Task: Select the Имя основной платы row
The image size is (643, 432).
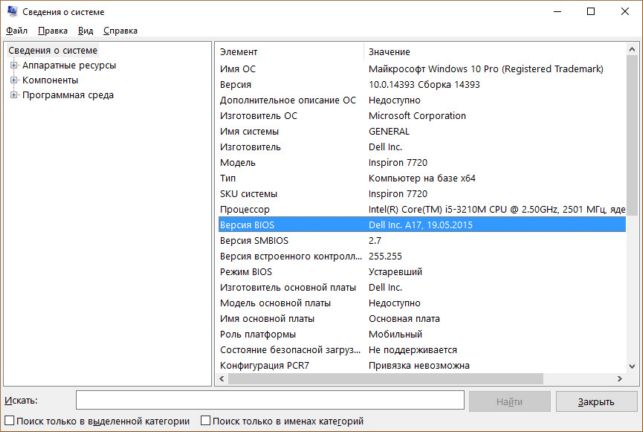Action: [422, 318]
